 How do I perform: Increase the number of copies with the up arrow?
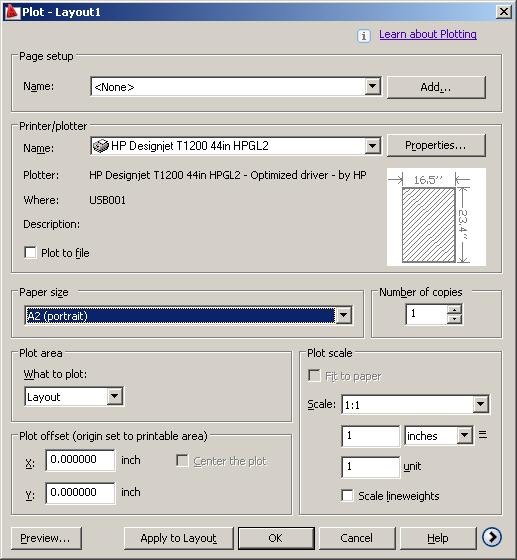coord(454,309)
